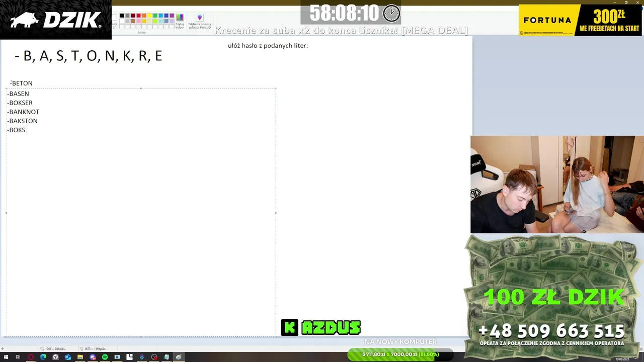Pick the turquoise light blue swatch
This screenshot has height=362, width=644.
161,16
